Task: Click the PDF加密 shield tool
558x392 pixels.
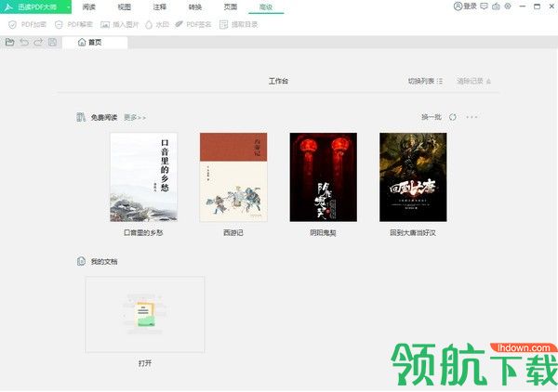Action: coord(27,24)
